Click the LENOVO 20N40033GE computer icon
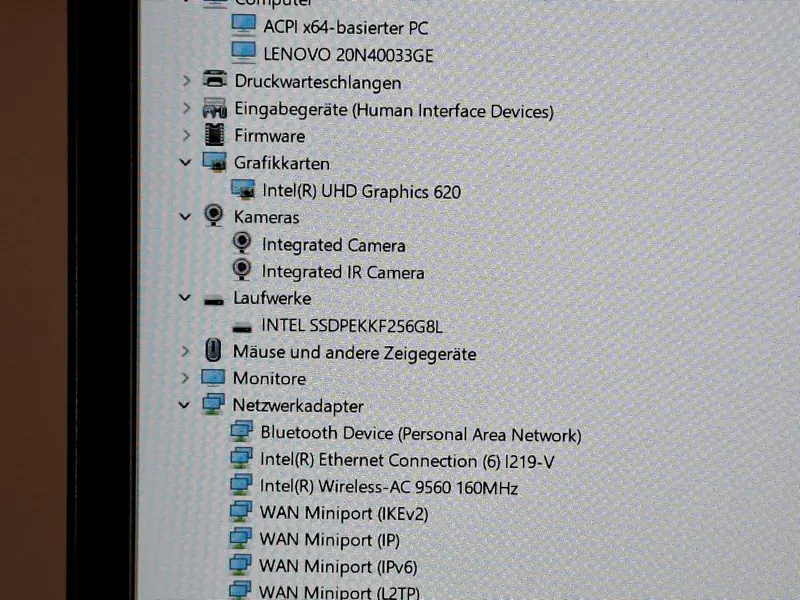Screen dimensions: 800x600 pos(243,53)
